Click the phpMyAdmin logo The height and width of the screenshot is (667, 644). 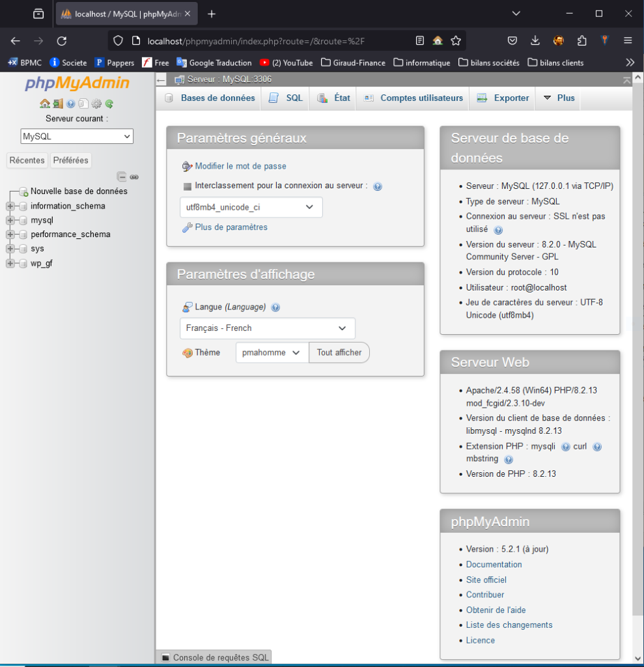(x=77, y=83)
